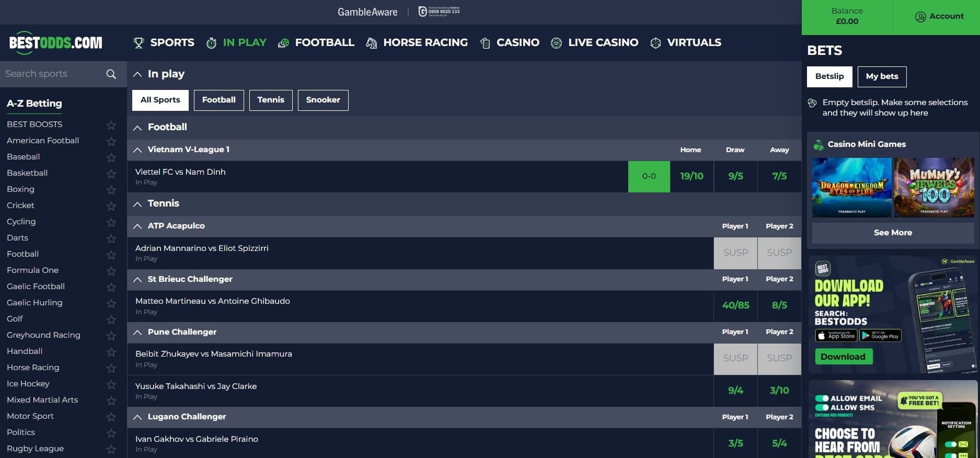Collapse the Football section chevron

(137, 128)
